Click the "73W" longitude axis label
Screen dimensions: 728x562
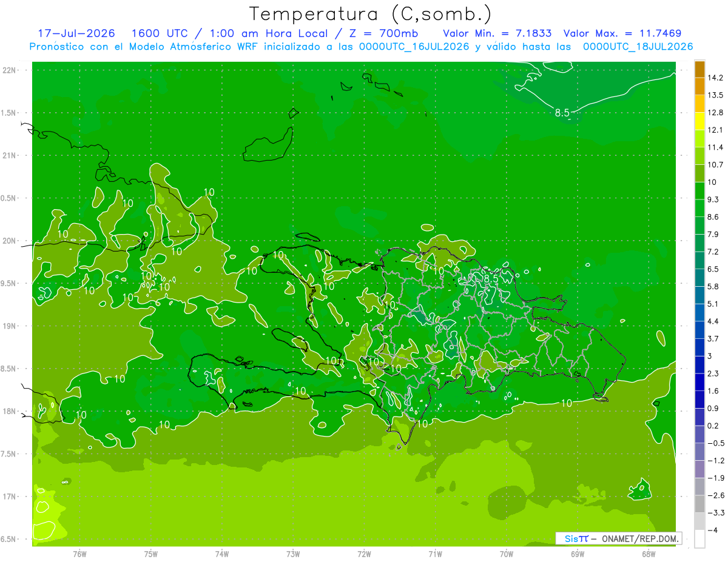point(293,554)
